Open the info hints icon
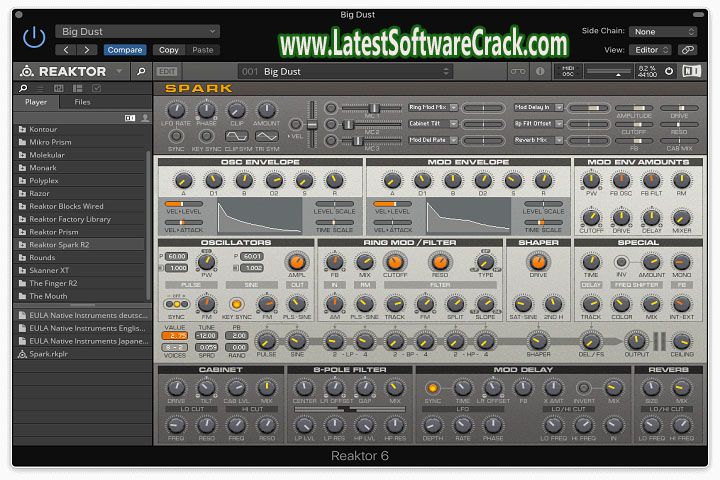 point(540,71)
